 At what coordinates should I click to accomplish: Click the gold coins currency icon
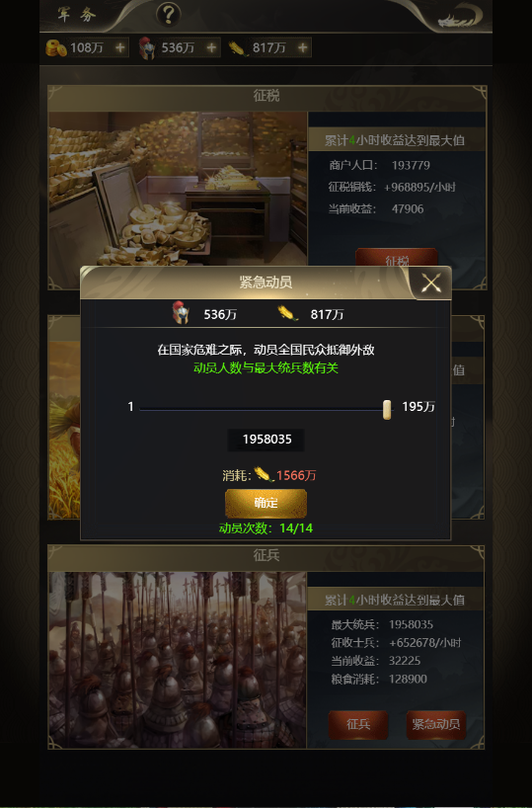point(56,48)
